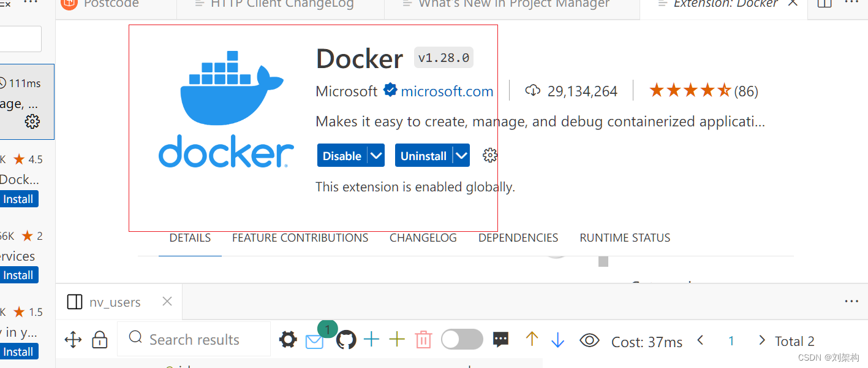The width and height of the screenshot is (868, 368).
Task: Go to next results page chevron
Action: coord(762,340)
